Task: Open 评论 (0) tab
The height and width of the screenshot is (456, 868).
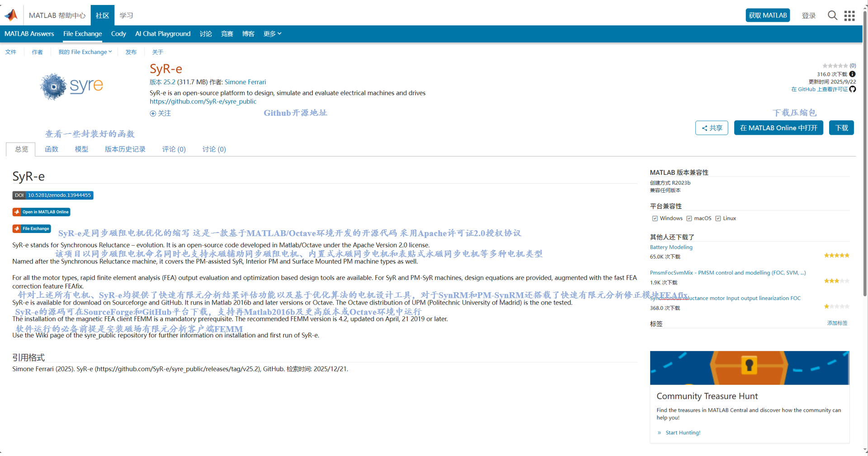Action: click(174, 149)
